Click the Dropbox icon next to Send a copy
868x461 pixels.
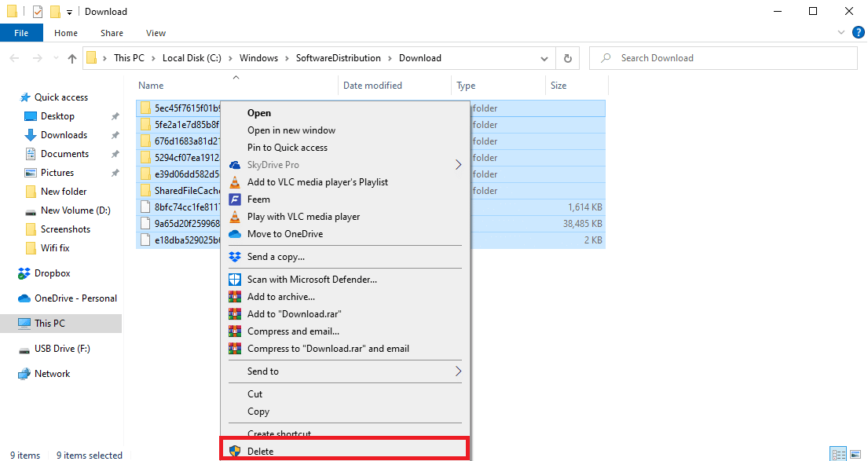[x=234, y=257]
